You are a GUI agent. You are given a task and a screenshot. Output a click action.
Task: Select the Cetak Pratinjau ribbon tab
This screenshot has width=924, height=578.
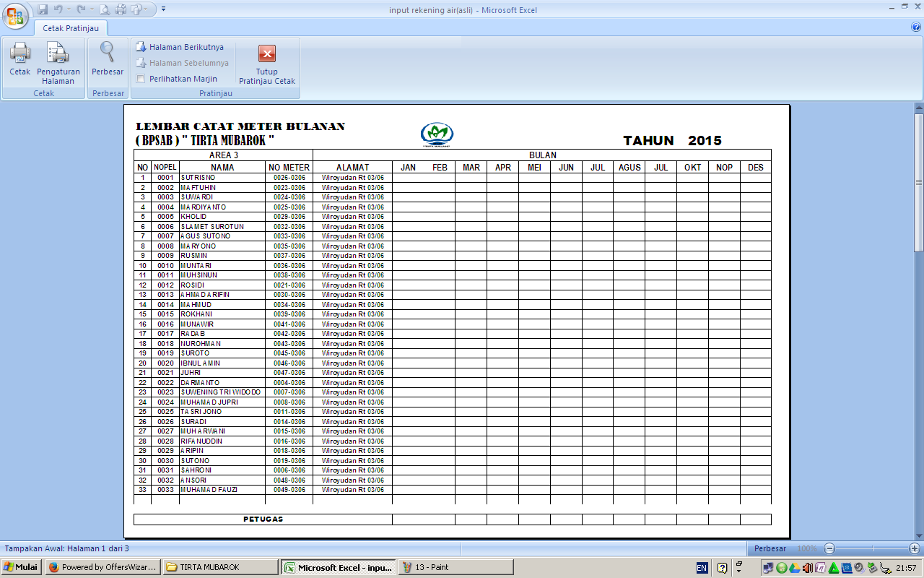click(x=71, y=28)
